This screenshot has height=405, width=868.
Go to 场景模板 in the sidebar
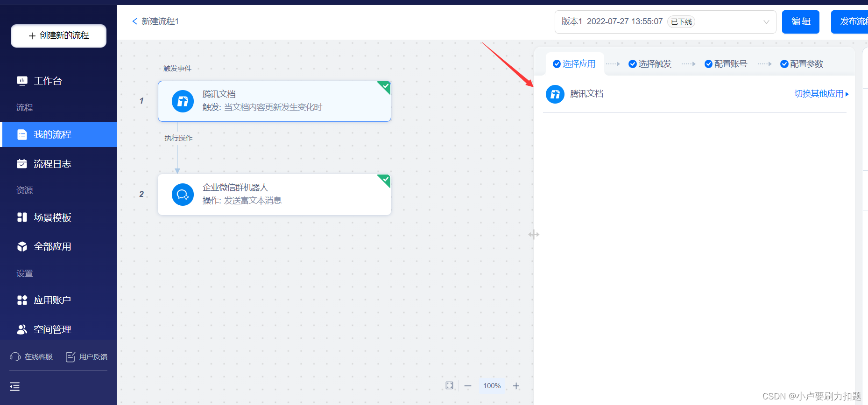tap(58, 217)
